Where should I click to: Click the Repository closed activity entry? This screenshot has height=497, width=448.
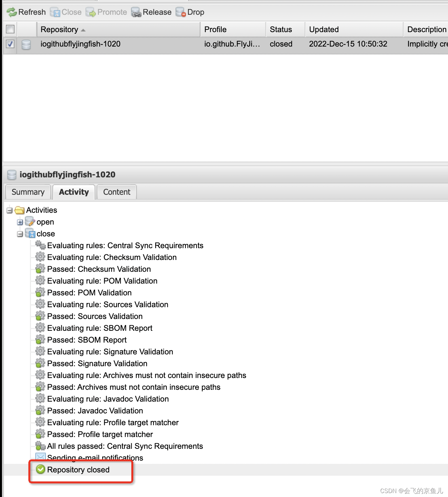tap(79, 469)
